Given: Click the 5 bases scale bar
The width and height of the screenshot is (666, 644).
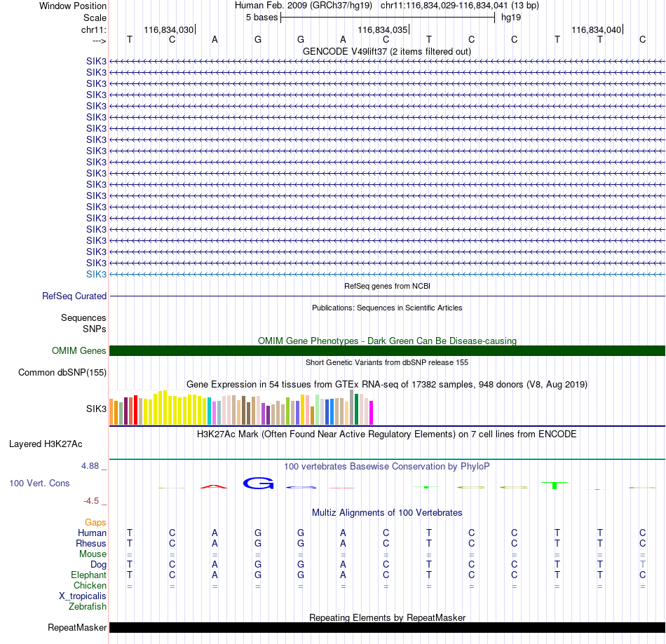Looking at the screenshot, I should (x=388, y=18).
